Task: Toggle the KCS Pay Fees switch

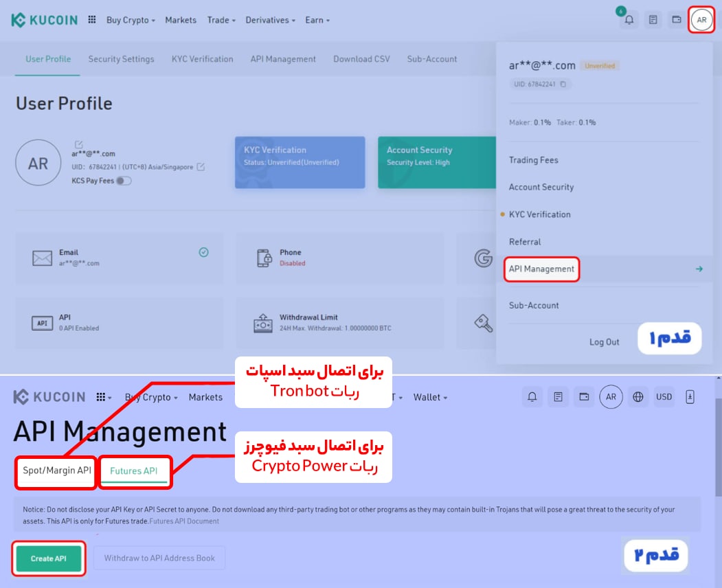Action: click(x=124, y=181)
